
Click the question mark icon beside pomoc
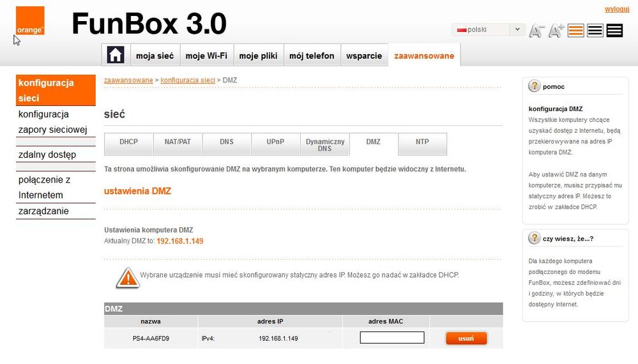click(x=535, y=86)
